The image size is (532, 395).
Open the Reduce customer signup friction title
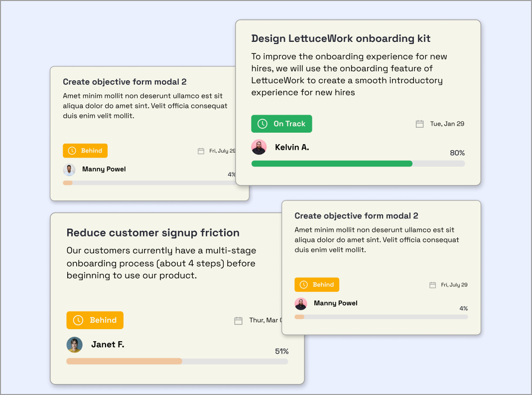[x=153, y=232]
